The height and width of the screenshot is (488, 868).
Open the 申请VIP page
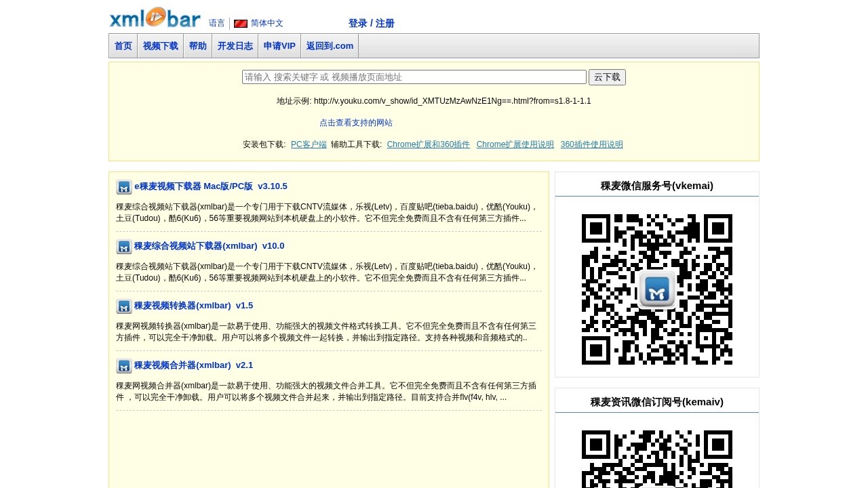279,46
